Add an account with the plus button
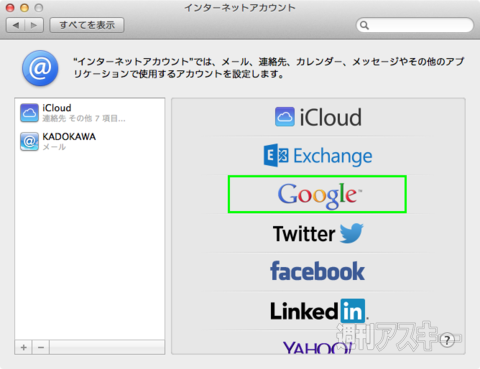Screen dimensions: 480x369 (24, 347)
